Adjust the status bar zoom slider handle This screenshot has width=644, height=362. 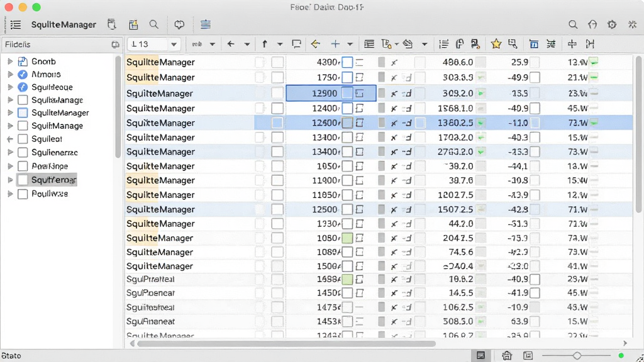pos(577,356)
